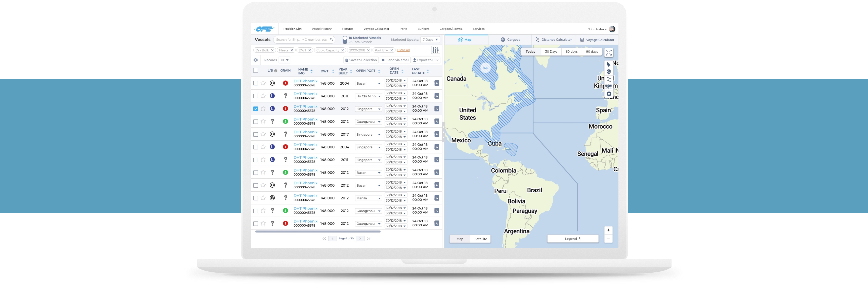Open the Vessel History menu item

click(321, 29)
